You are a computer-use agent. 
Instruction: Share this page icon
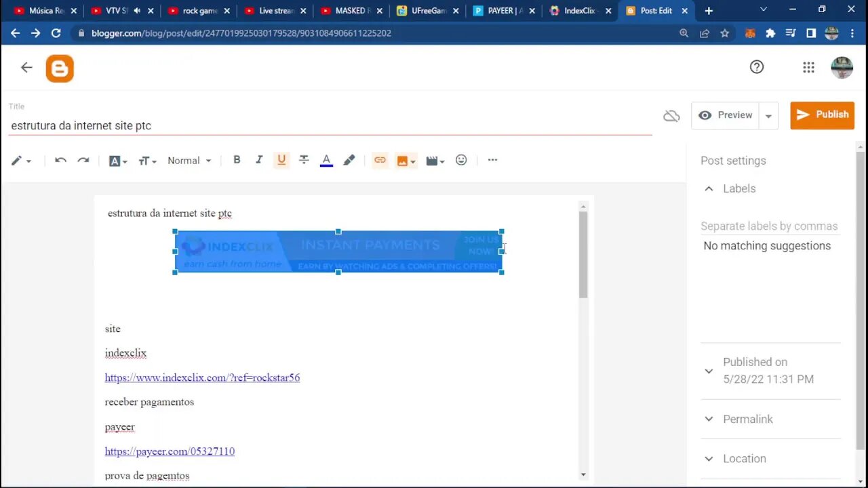[705, 33]
